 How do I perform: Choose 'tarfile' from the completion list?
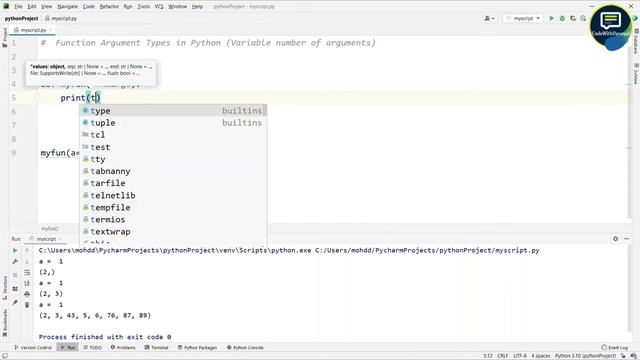click(173, 183)
